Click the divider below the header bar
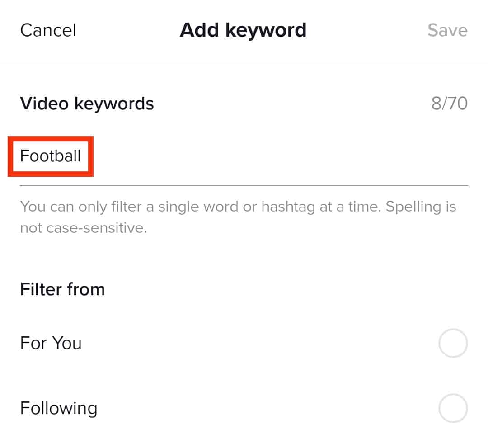The image size is (488, 448). click(244, 62)
